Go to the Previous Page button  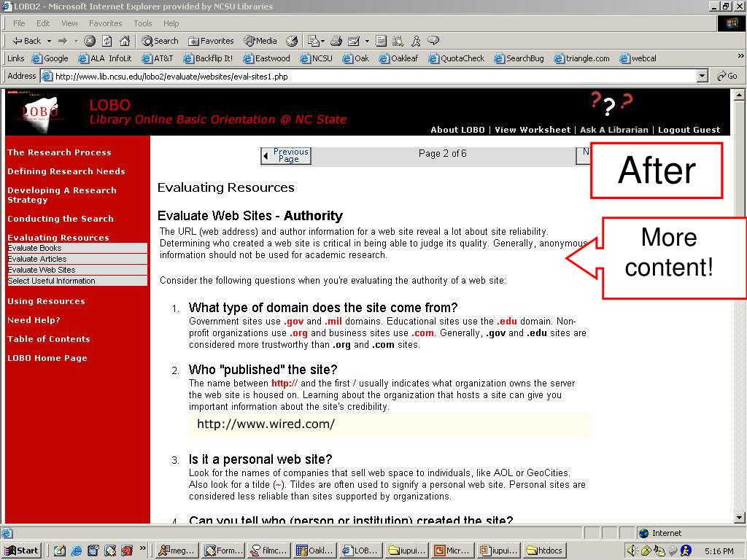coord(286,155)
